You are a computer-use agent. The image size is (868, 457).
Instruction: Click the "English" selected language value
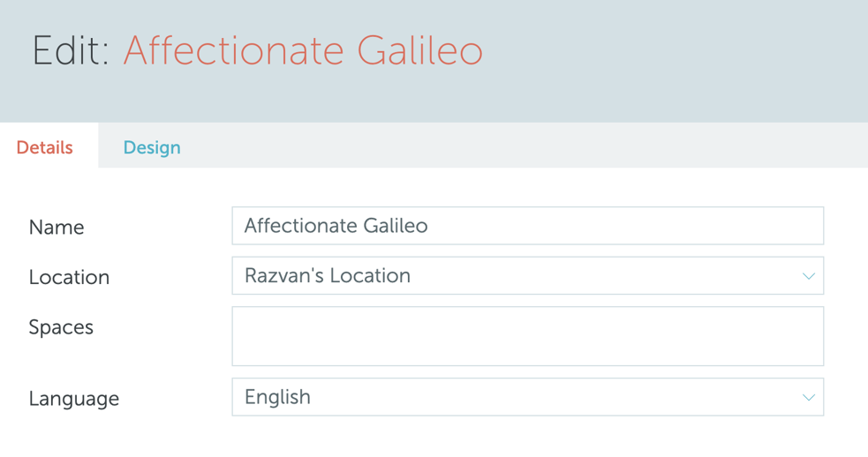click(x=277, y=397)
